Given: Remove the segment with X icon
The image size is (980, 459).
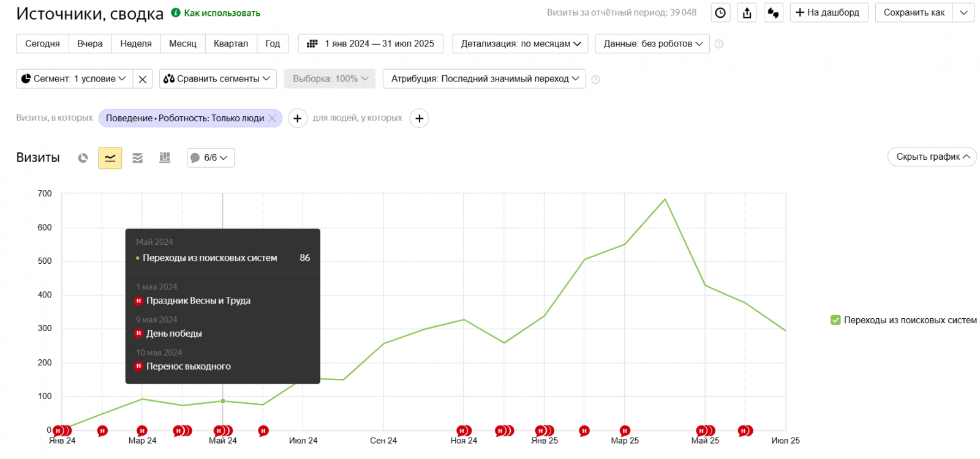Looking at the screenshot, I should (143, 79).
